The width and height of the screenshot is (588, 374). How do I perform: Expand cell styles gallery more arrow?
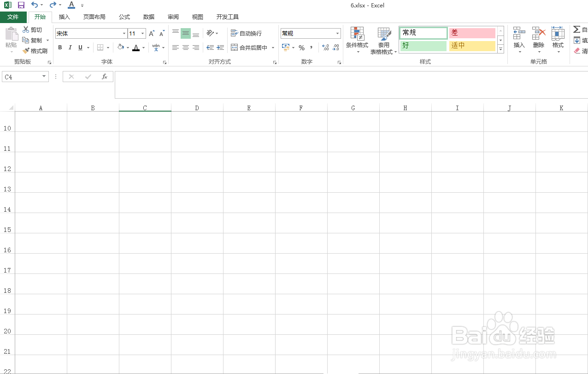pos(501,49)
